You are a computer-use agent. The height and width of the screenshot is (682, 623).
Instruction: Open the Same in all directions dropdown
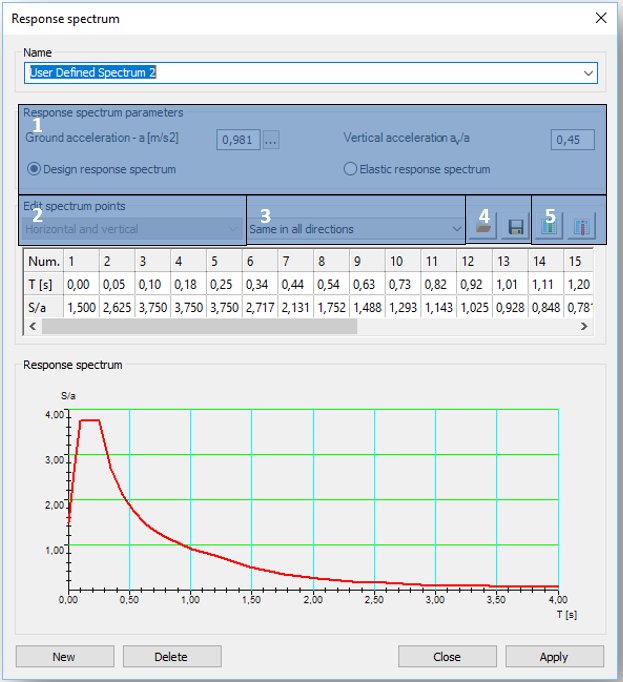tap(356, 229)
